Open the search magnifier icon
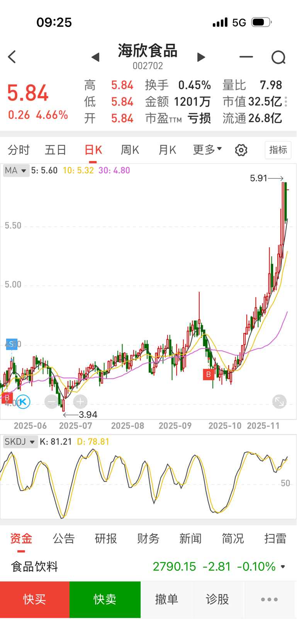Viewport: 297px width, 644px height. point(278,58)
